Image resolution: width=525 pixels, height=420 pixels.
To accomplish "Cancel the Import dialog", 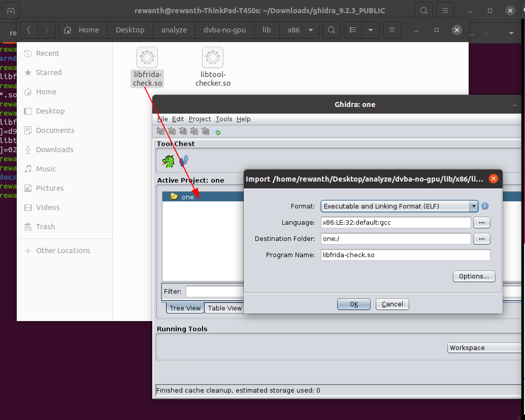I will coord(392,304).
